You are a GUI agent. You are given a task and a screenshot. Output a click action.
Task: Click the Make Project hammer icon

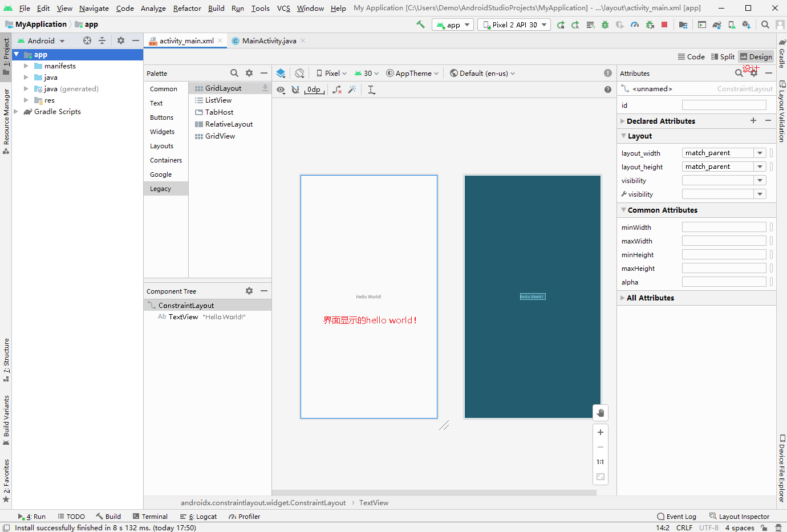click(421, 25)
